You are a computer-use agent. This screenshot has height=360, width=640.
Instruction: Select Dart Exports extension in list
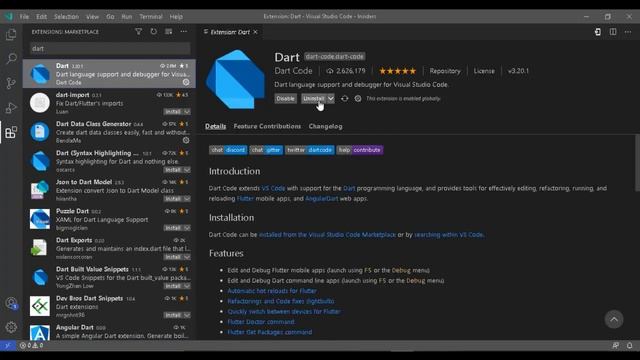[x=109, y=248]
